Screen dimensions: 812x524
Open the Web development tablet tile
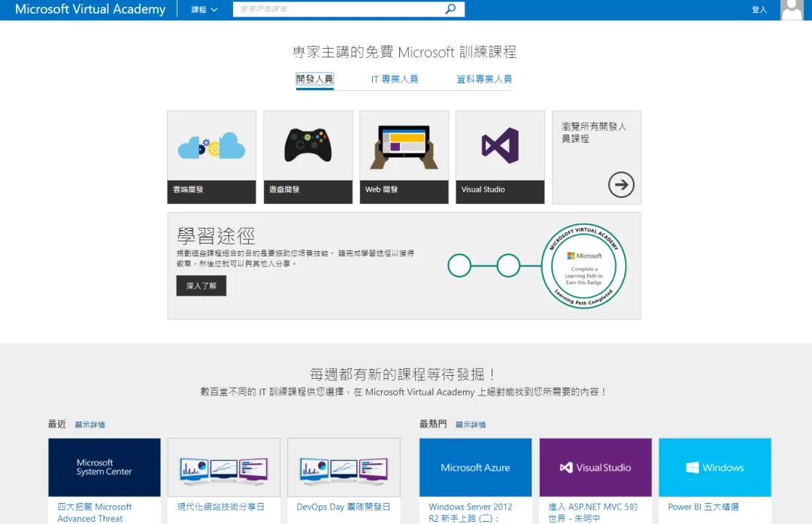(404, 157)
